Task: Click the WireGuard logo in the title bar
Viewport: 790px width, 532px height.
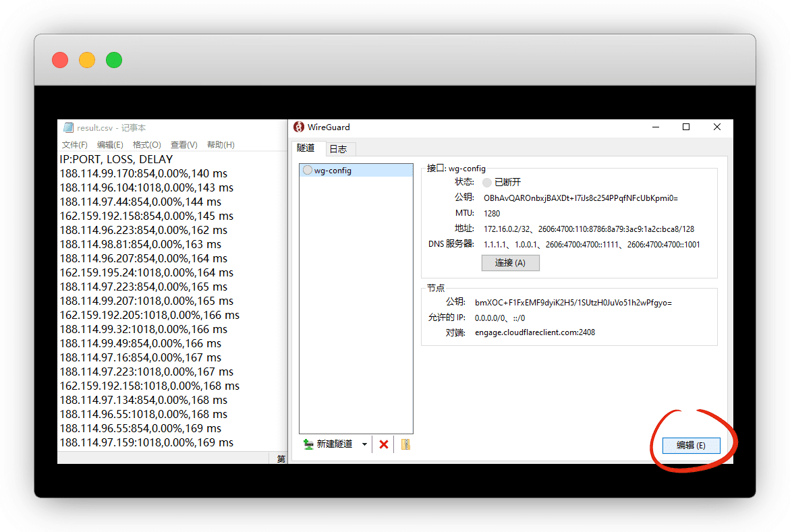Action: click(299, 127)
